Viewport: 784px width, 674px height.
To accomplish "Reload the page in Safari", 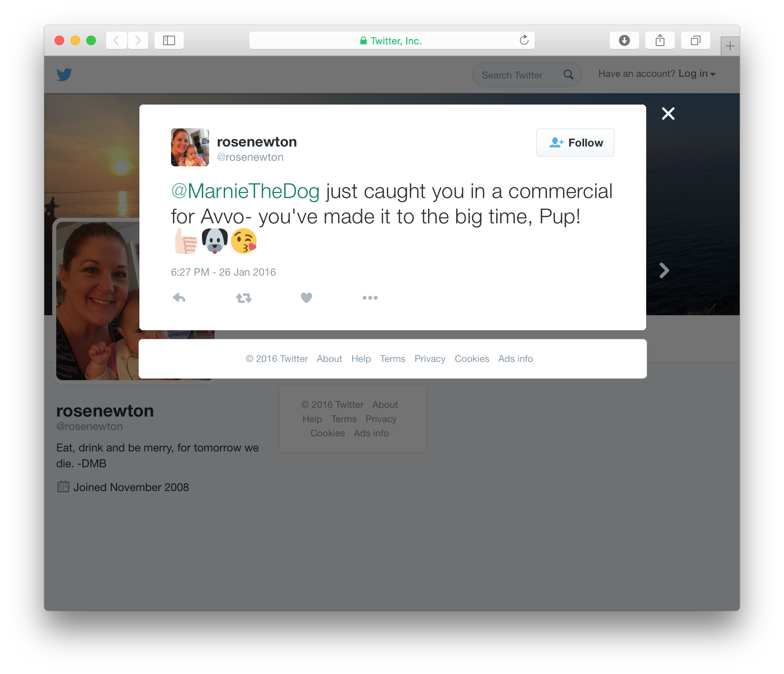I will tap(524, 40).
